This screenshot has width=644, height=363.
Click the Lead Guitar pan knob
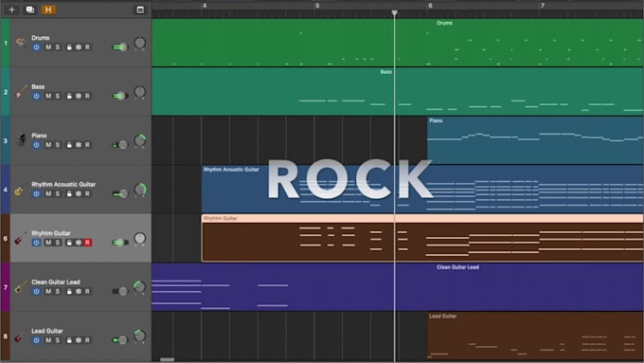pyautogui.click(x=139, y=336)
